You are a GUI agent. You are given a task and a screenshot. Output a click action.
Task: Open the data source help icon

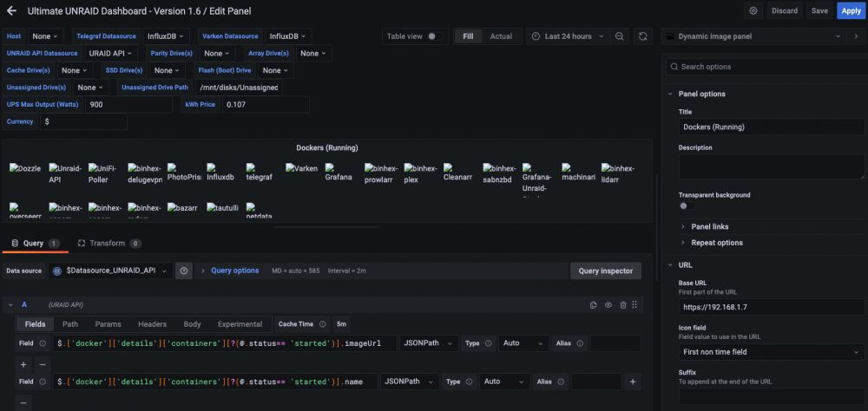tap(184, 271)
